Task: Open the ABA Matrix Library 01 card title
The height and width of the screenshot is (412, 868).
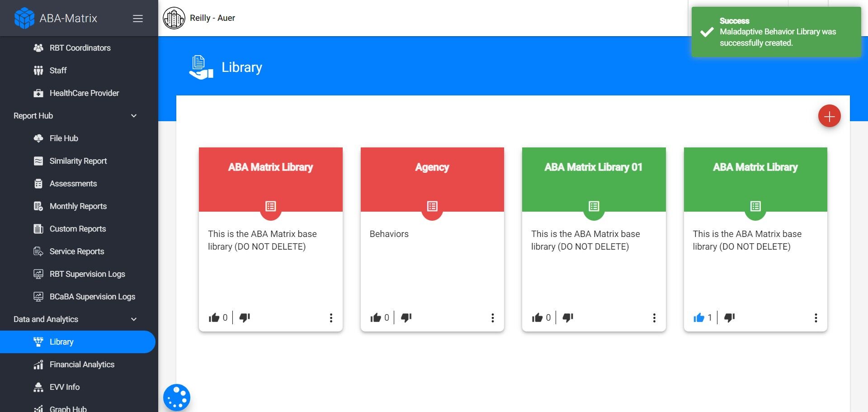Action: coord(594,167)
